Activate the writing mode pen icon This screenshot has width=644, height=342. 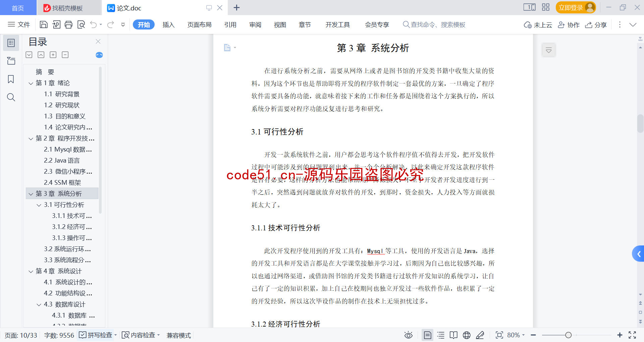480,335
